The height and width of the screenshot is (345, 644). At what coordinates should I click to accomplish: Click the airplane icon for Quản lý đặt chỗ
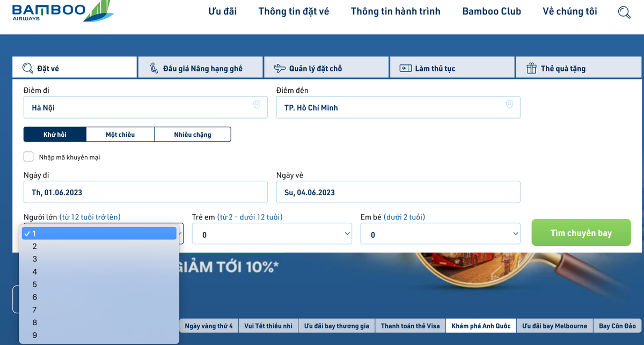point(280,68)
